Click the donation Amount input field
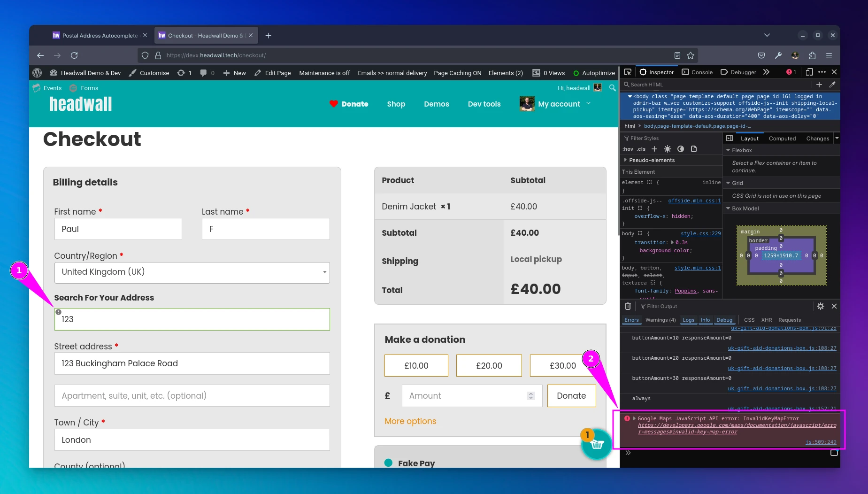The height and width of the screenshot is (494, 868). click(x=472, y=396)
